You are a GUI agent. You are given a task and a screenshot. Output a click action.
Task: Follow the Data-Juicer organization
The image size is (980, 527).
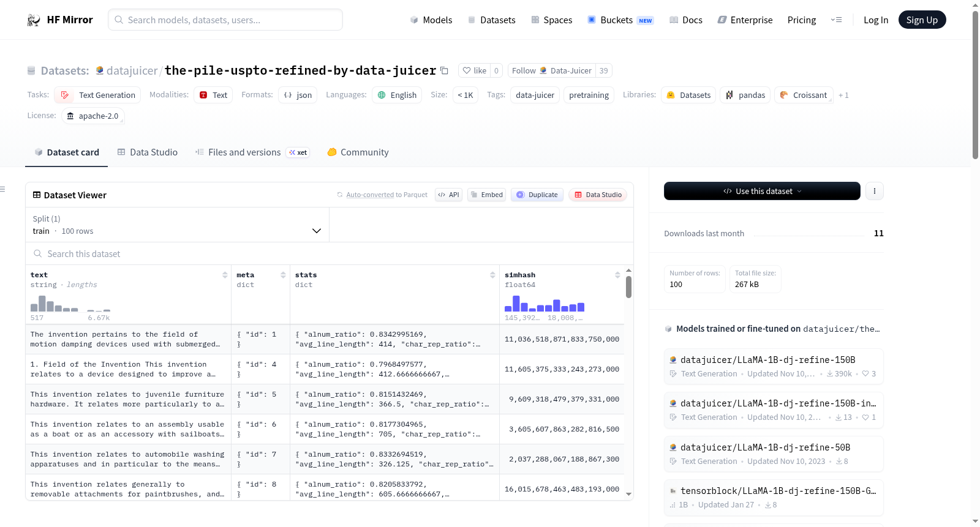coord(551,70)
